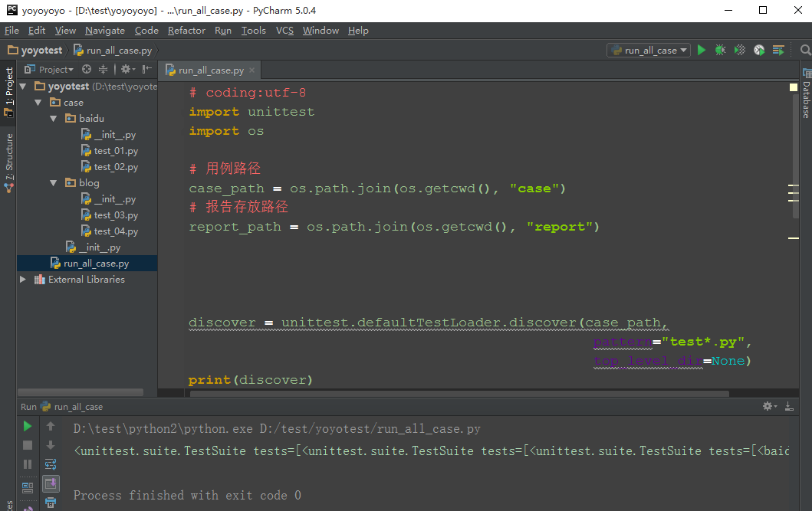This screenshot has height=511, width=812.
Task: Collapse the blog folder node
Action: point(54,182)
